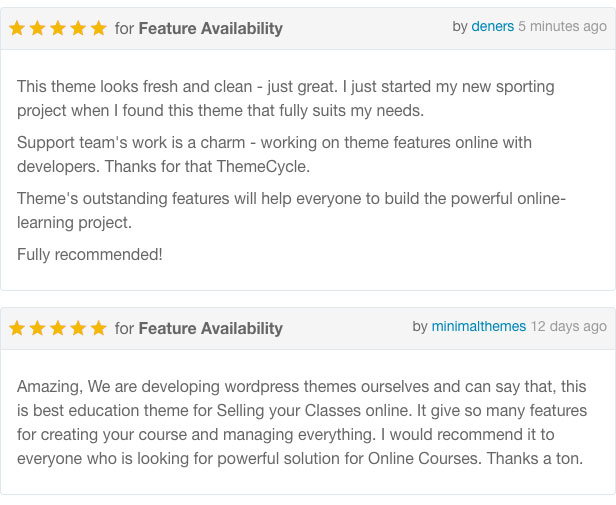Click the fifth star in minimalthemes' review
Image resolution: width=616 pixels, height=505 pixels.
pyautogui.click(x=99, y=328)
